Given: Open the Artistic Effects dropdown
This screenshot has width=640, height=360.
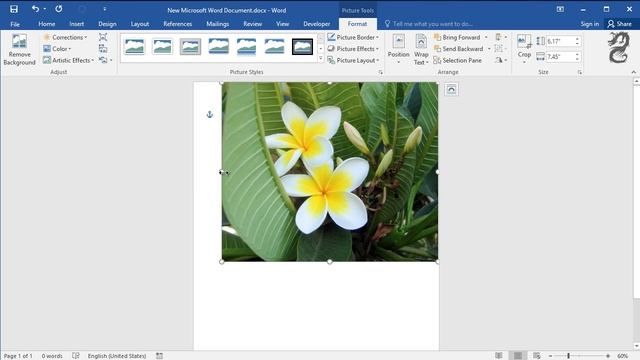Looking at the screenshot, I should [x=69, y=60].
